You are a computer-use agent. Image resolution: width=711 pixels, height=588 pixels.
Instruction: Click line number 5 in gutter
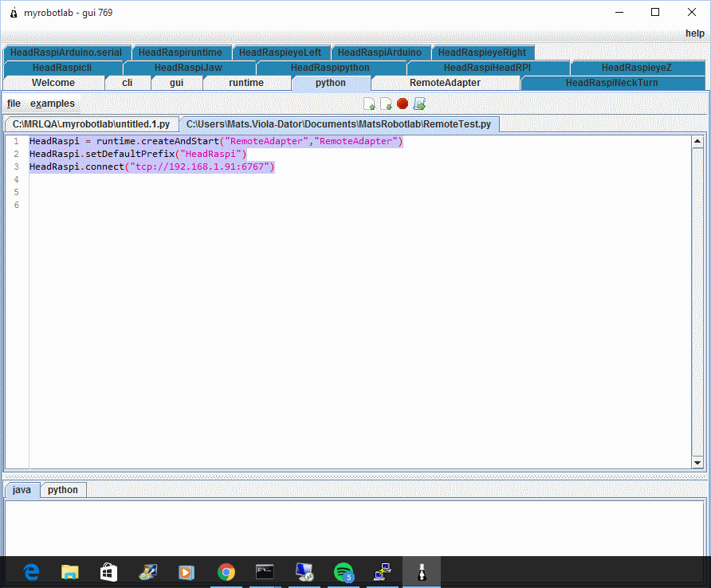pos(16,192)
